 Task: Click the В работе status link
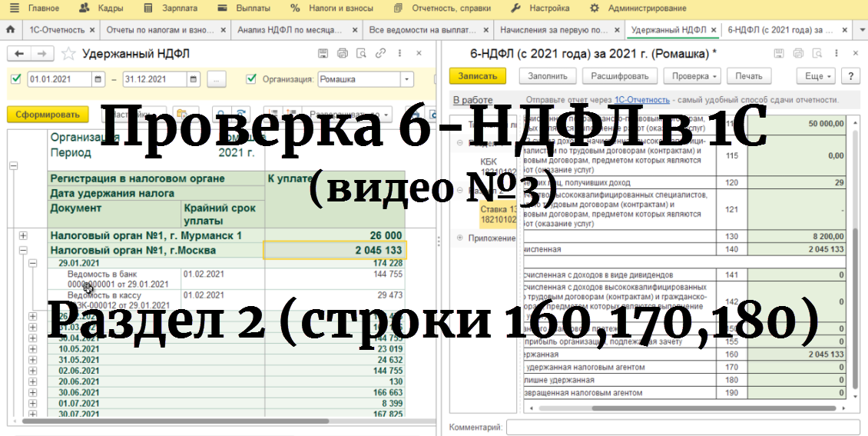tap(472, 100)
